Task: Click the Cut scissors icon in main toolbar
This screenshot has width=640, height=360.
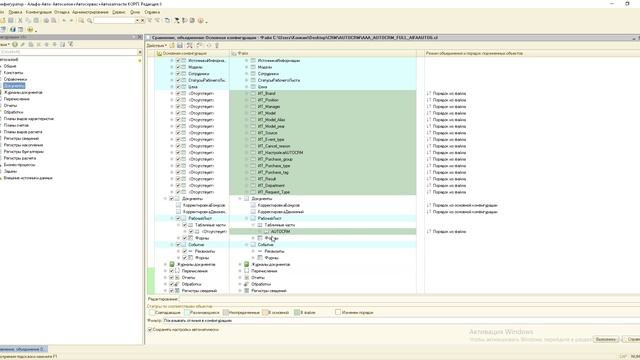Action: (20, 20)
